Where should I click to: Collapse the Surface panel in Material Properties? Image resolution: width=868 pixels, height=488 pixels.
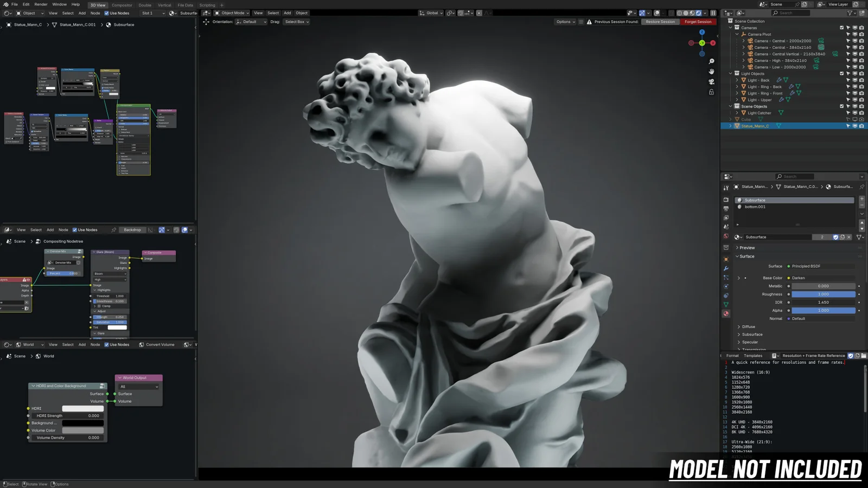pyautogui.click(x=746, y=256)
